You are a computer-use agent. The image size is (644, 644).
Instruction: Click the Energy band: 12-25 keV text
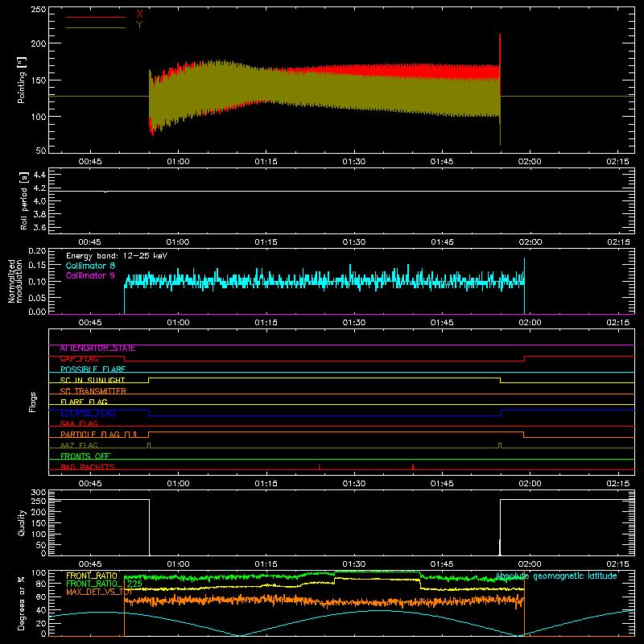pyautogui.click(x=117, y=256)
